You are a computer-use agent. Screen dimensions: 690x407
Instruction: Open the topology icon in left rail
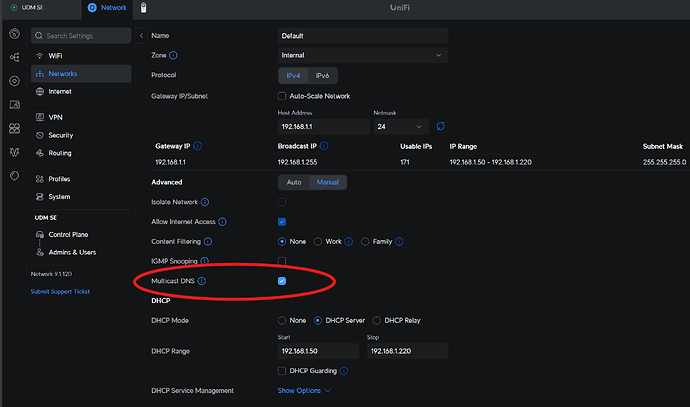pyautogui.click(x=15, y=57)
